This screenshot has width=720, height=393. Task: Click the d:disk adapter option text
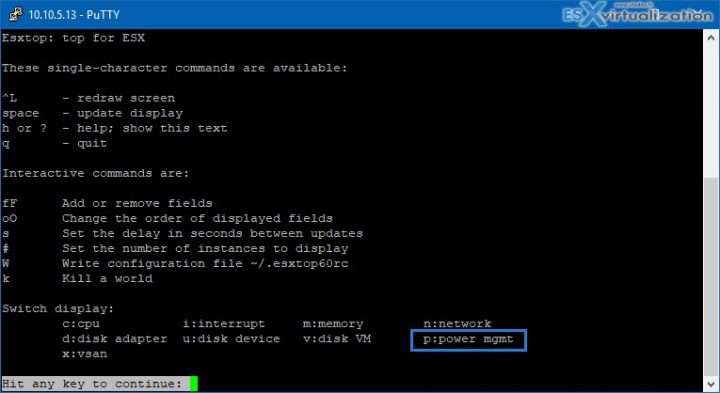coord(114,339)
